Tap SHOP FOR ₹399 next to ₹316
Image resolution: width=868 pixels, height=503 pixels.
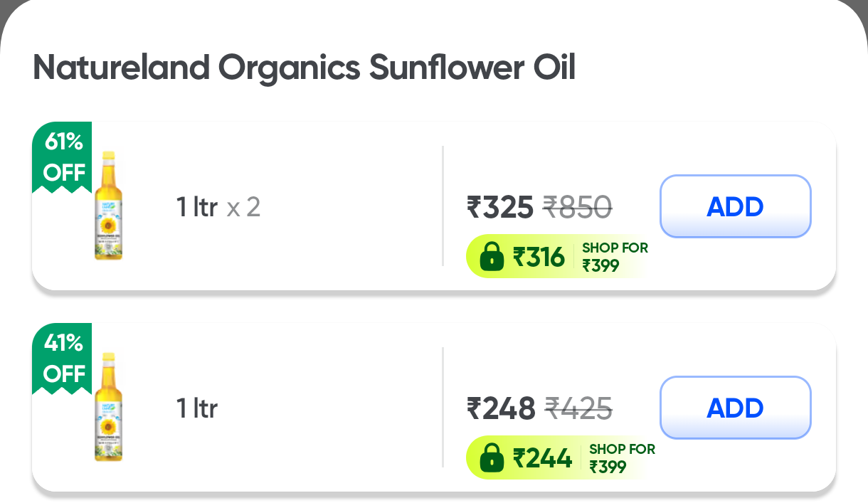pos(615,257)
